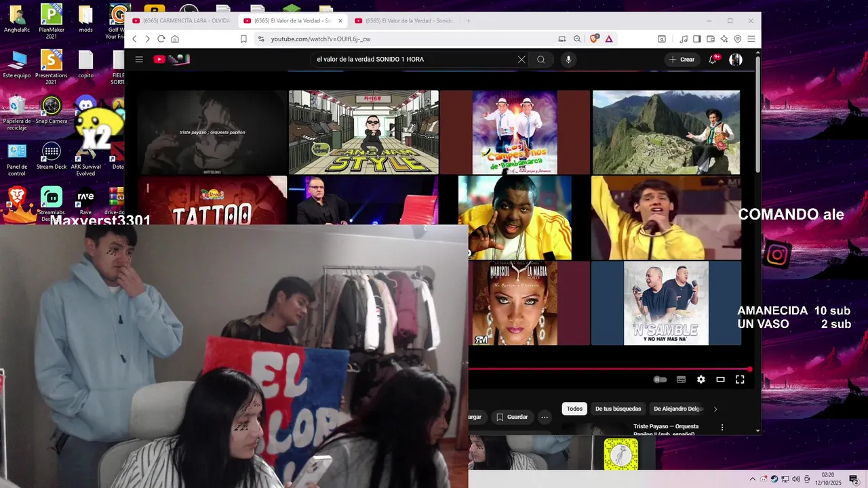Close the active El Valor de la Verdad tab
This screenshot has height=488, width=868.
tap(340, 21)
